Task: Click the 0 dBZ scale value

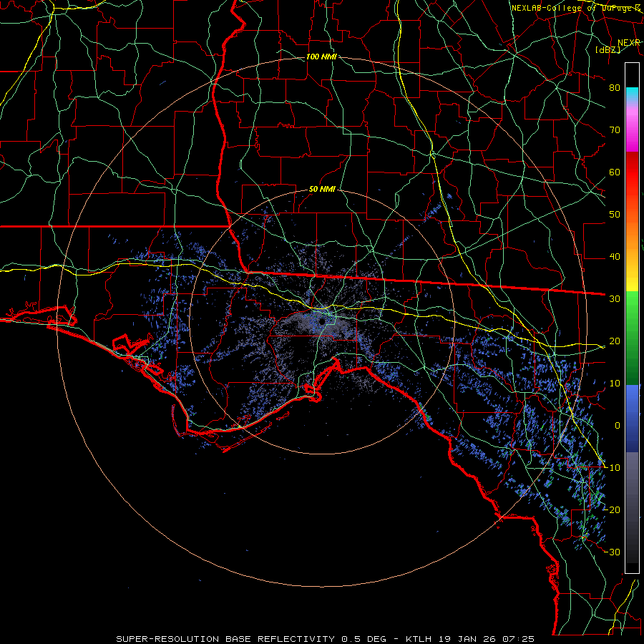Action: pos(618,426)
